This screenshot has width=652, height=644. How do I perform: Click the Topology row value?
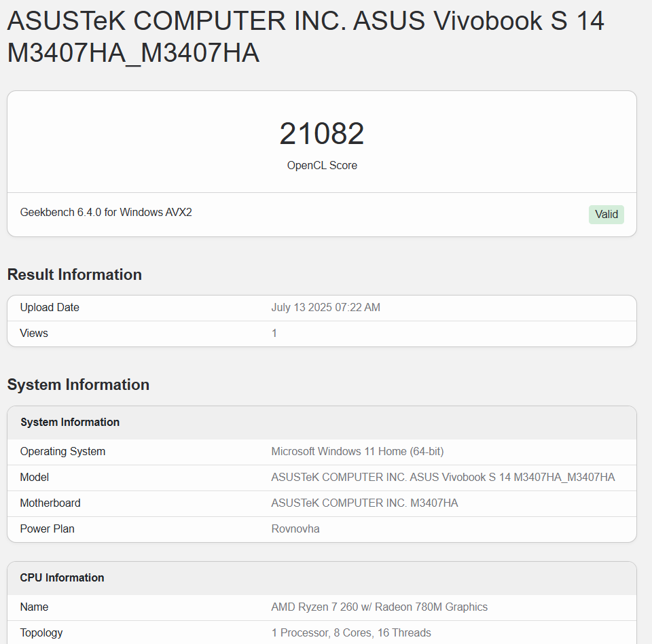350,632
